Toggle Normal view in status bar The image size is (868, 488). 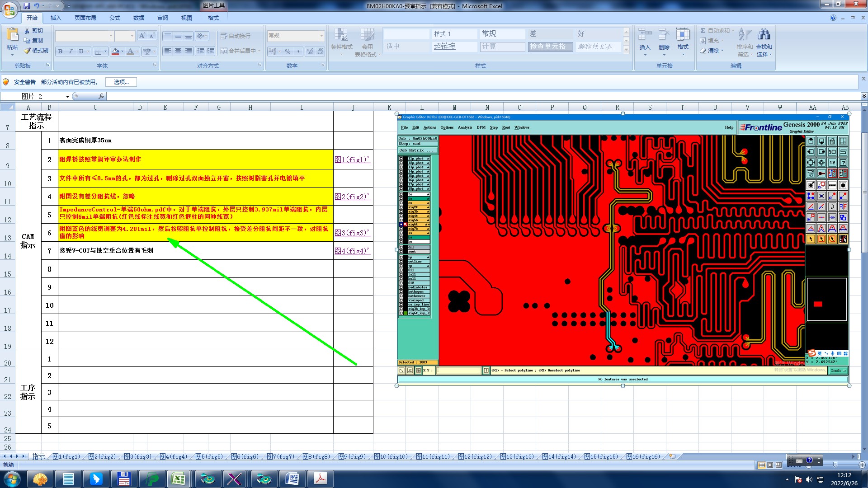coord(762,465)
